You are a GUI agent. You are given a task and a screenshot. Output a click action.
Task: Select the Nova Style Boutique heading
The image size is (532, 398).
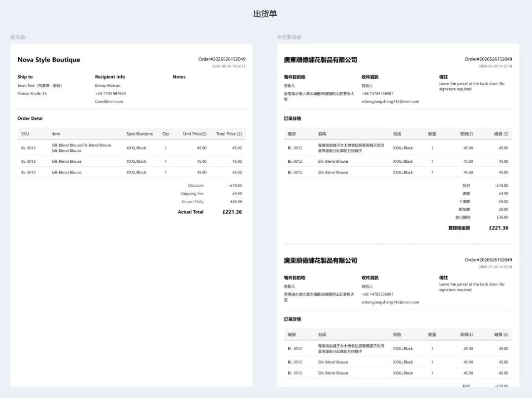click(x=49, y=60)
